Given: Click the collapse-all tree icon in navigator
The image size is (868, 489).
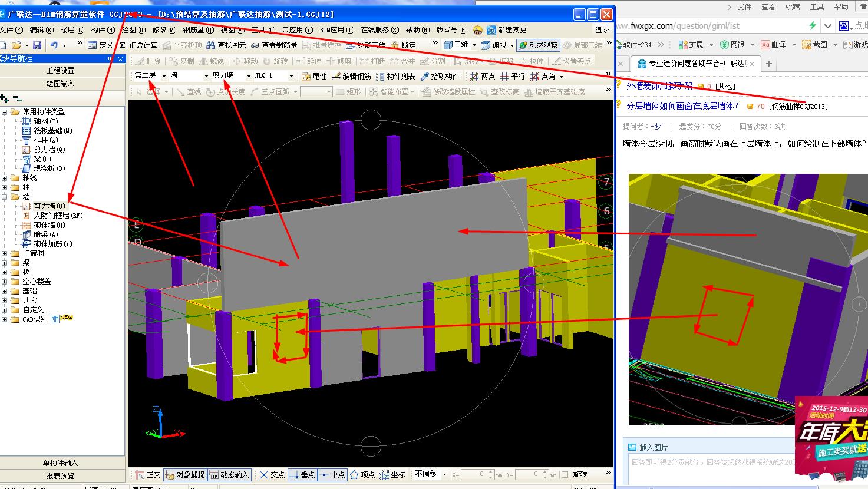Looking at the screenshot, I should pyautogui.click(x=18, y=99).
